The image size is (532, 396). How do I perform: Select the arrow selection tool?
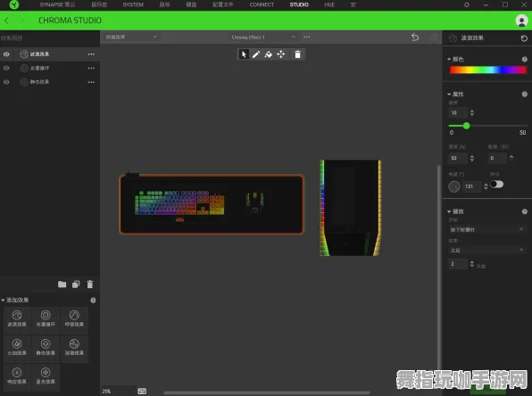(244, 54)
